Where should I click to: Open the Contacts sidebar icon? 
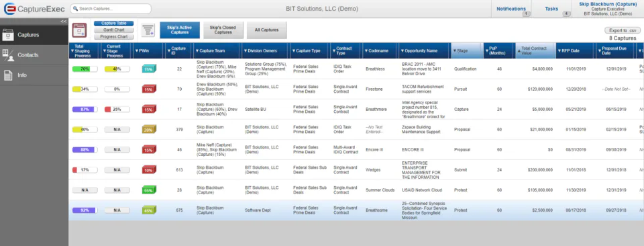(x=8, y=55)
